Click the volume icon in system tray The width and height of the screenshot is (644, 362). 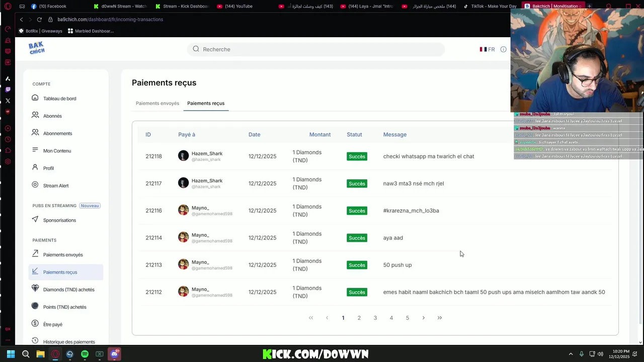601,354
